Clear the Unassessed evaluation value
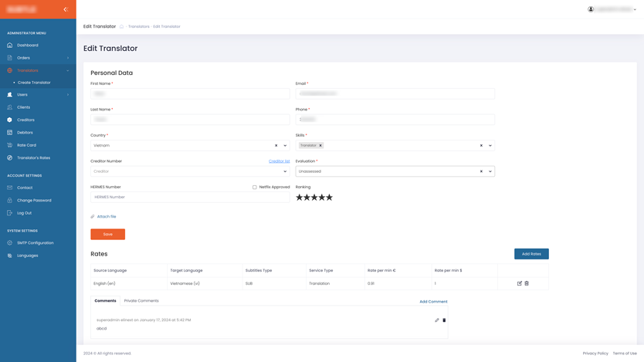Image resolution: width=644 pixels, height=362 pixels. 481,171
